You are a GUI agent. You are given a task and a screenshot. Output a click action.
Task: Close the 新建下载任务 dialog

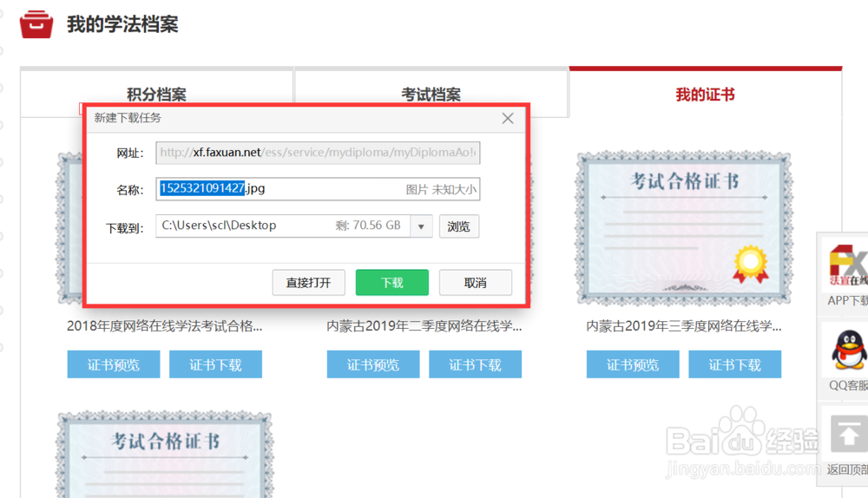coord(508,118)
